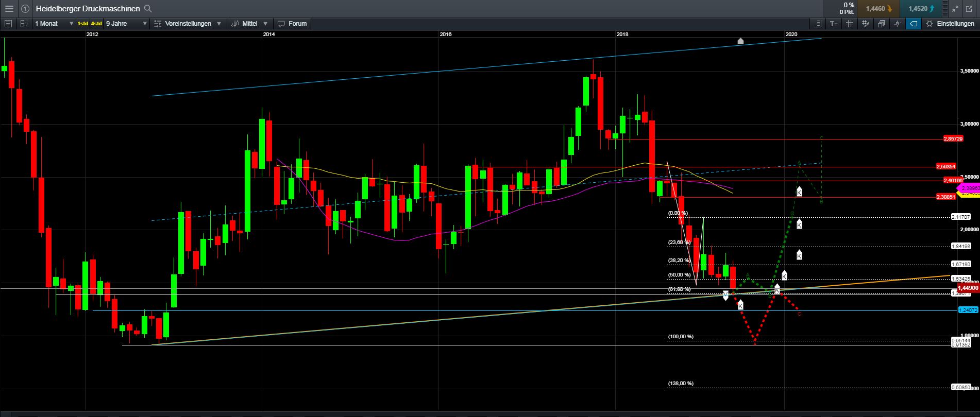The width and height of the screenshot is (980, 417).
Task: Click the (138,00 %) Fibonacci label
Action: point(681,384)
